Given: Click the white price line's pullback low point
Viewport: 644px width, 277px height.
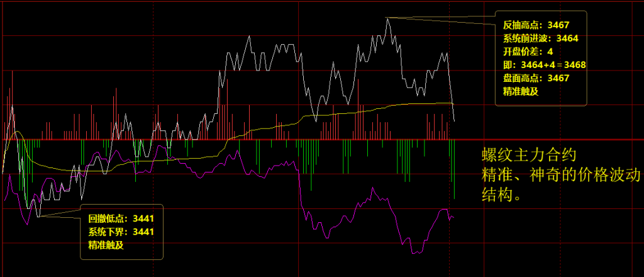Looking at the screenshot, I should click(x=38, y=217).
